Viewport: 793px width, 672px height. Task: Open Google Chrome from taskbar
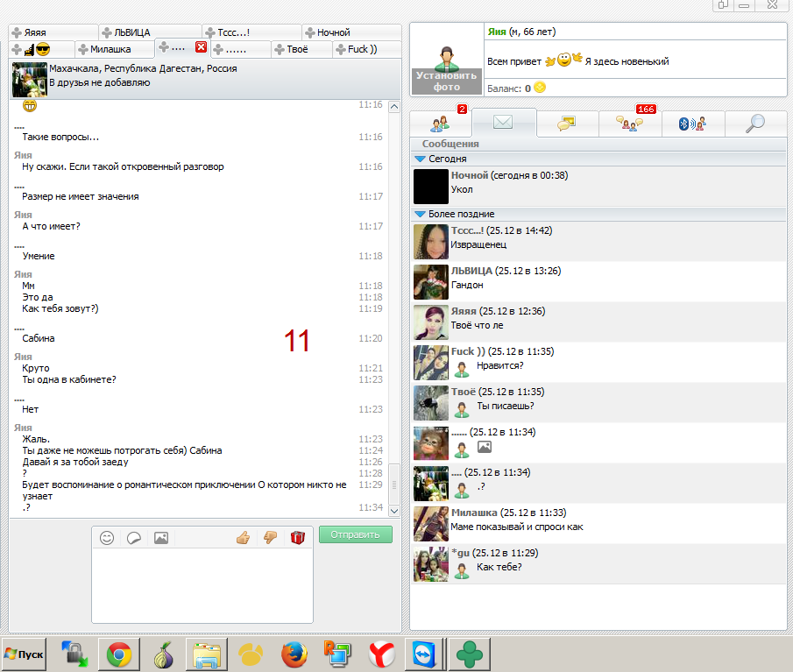point(119,654)
